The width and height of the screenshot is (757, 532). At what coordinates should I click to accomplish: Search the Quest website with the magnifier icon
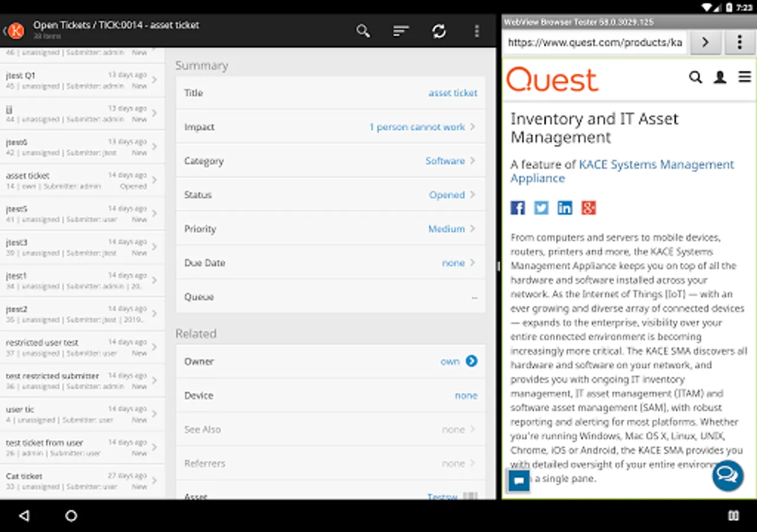[x=695, y=77]
